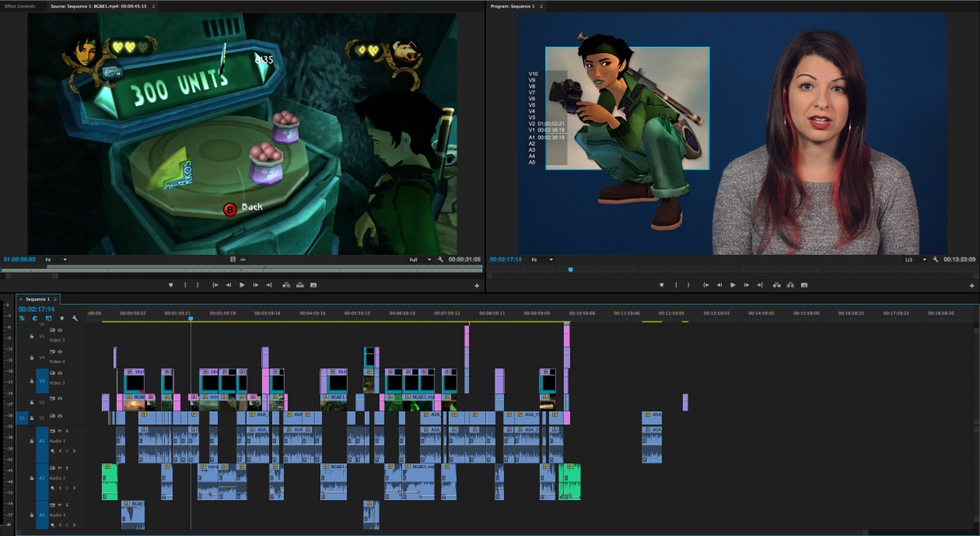Viewport: 980px width, 536px height.
Task: Click Extract button in Program monitor
Action: 790,285
